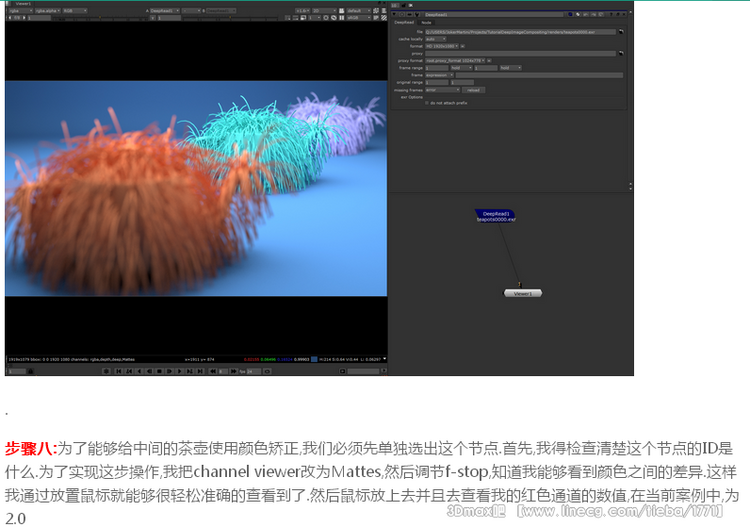Open the default view dropdown in viewer
Viewport: 750px width, 527px height.
pyautogui.click(x=359, y=11)
